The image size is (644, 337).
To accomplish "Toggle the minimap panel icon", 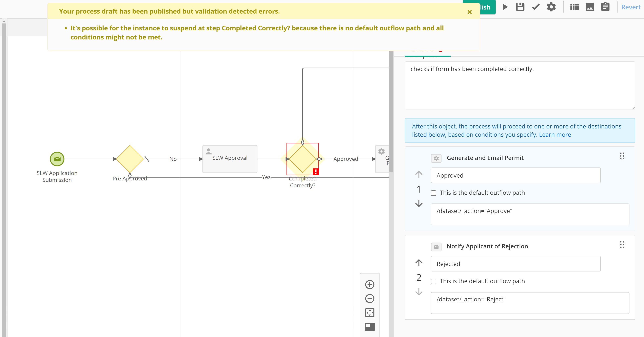I will pyautogui.click(x=370, y=327).
